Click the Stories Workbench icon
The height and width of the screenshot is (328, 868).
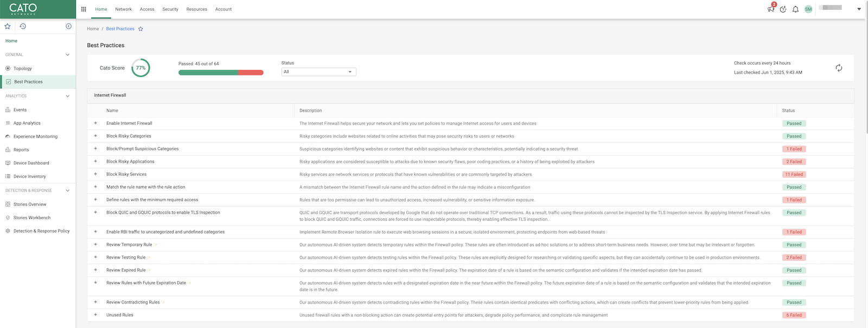(8, 217)
